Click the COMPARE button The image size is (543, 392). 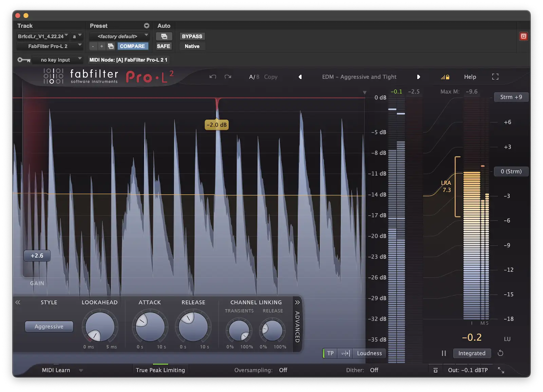point(132,46)
